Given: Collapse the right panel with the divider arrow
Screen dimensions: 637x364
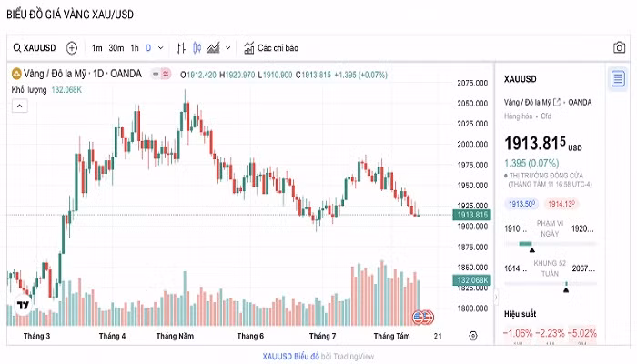Looking at the screenshot, I should [x=496, y=297].
